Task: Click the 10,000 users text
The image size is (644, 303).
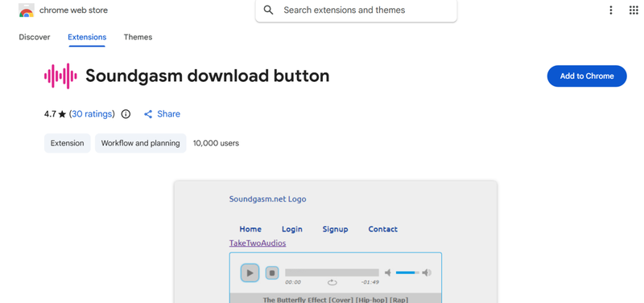Action: pyautogui.click(x=216, y=143)
